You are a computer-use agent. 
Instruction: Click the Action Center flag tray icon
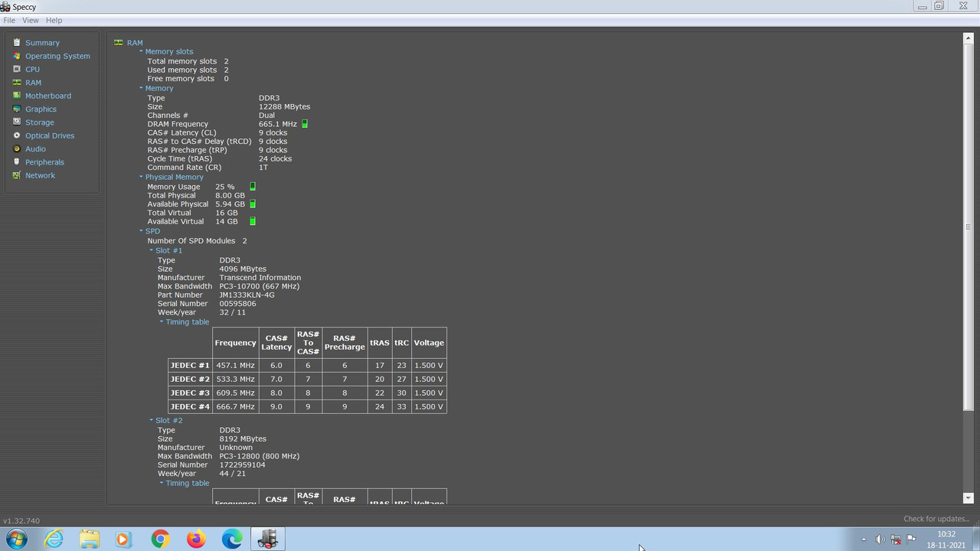pyautogui.click(x=912, y=540)
